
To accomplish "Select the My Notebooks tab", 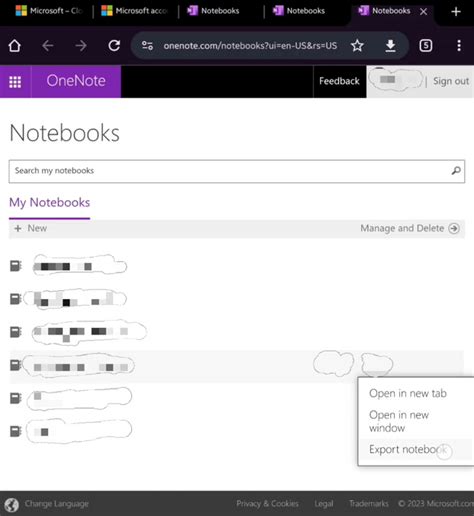I will click(49, 202).
